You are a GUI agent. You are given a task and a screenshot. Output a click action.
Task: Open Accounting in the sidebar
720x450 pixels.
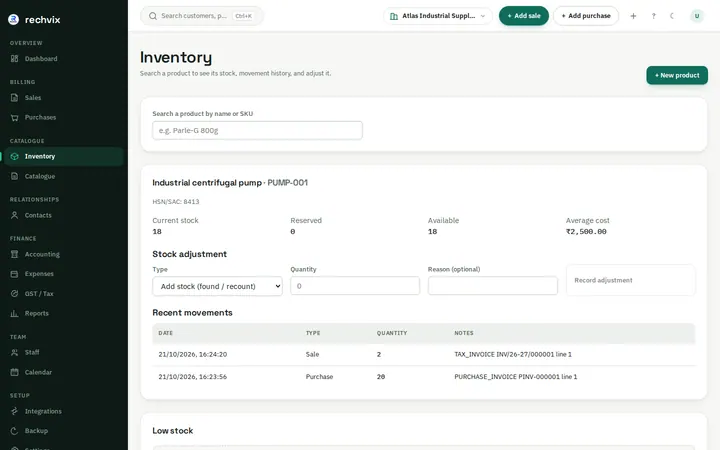62,254
